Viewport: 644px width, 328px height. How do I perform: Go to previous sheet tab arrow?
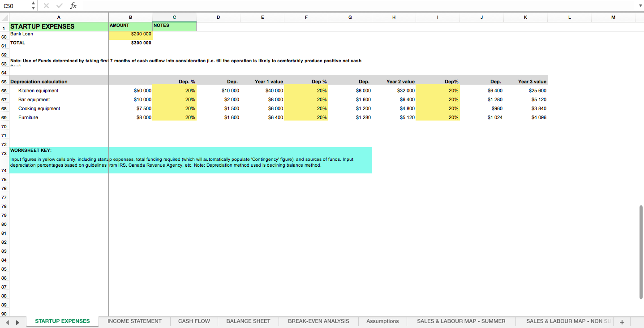(x=8, y=322)
